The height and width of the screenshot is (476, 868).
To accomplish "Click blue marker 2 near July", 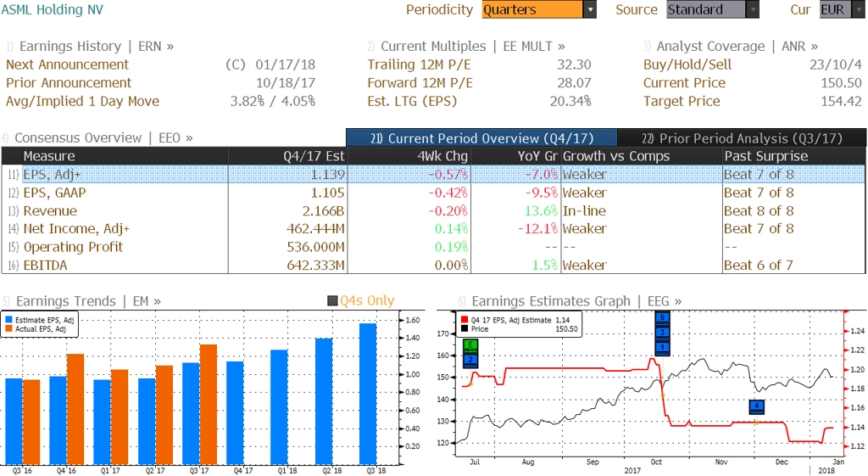I will click(x=470, y=361).
